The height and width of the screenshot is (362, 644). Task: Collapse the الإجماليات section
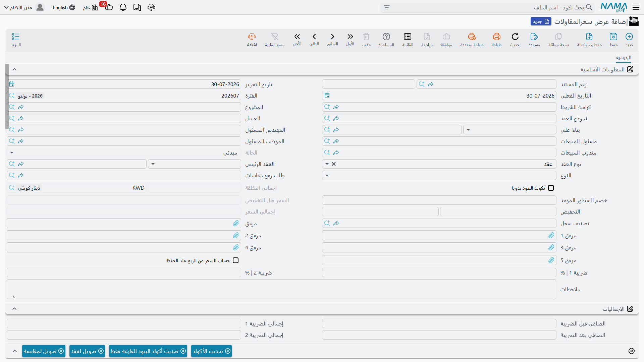(14, 309)
